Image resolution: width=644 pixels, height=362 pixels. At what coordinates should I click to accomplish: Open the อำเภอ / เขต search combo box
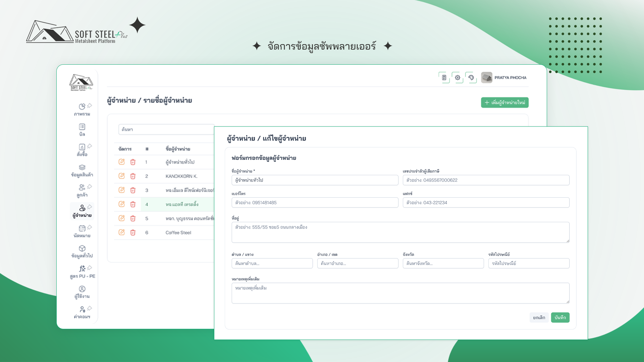tap(358, 263)
